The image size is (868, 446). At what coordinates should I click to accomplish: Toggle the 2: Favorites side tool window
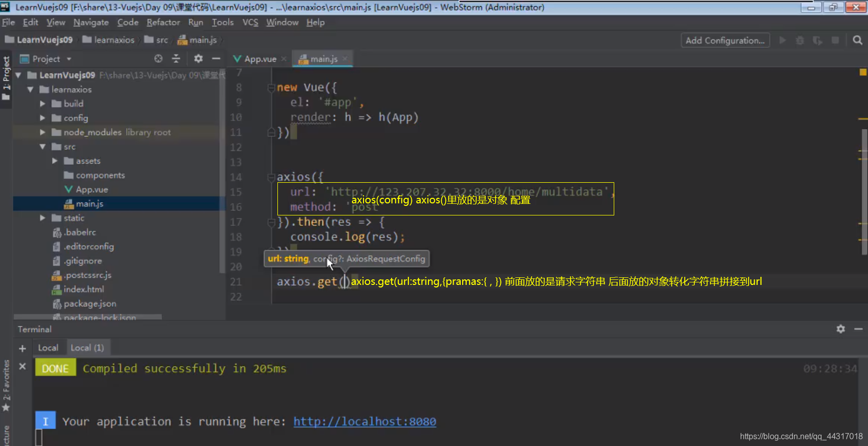pyautogui.click(x=6, y=385)
